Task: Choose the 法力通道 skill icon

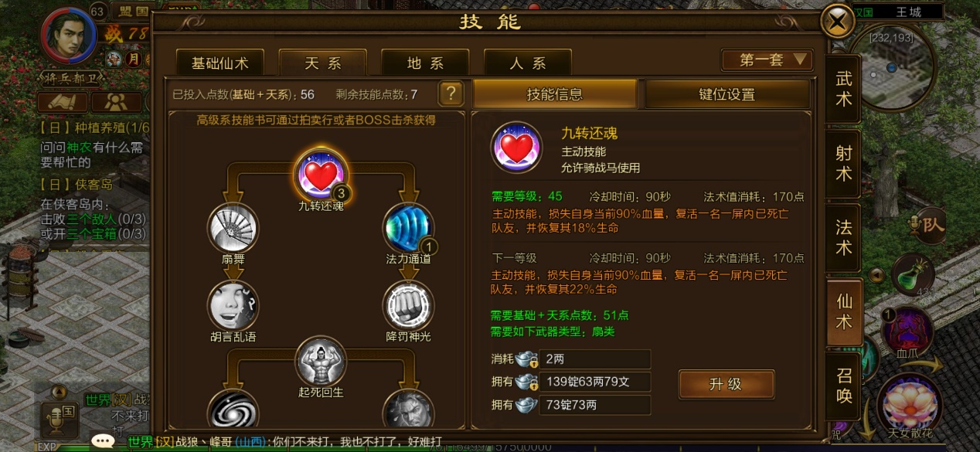Action: [408, 228]
